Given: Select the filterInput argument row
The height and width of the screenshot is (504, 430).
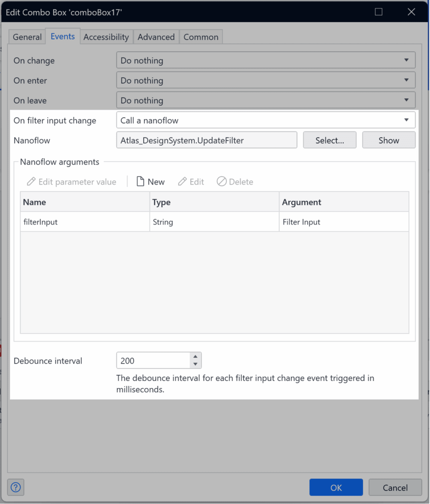Looking at the screenshot, I should pos(215,222).
